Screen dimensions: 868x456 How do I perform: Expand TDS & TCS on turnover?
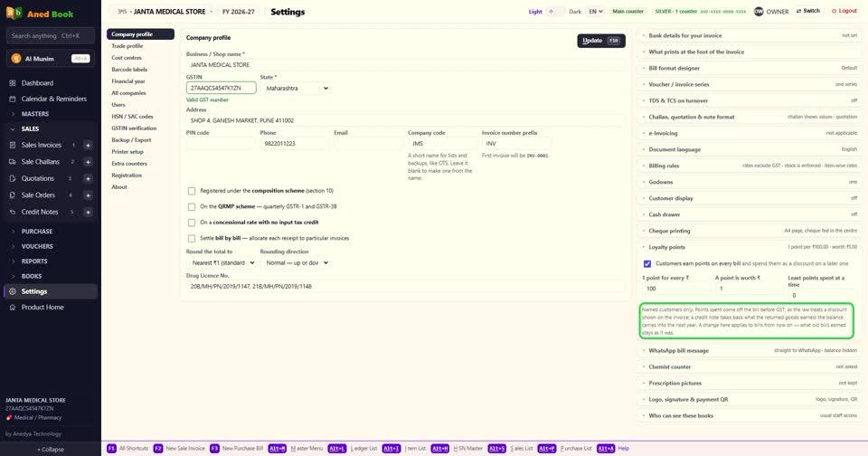pos(750,100)
